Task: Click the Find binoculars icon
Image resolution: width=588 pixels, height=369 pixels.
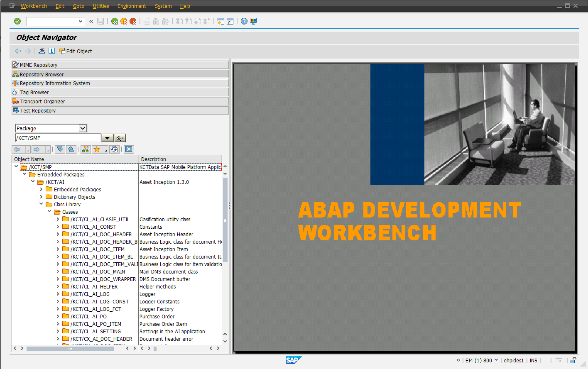Action: point(156,21)
